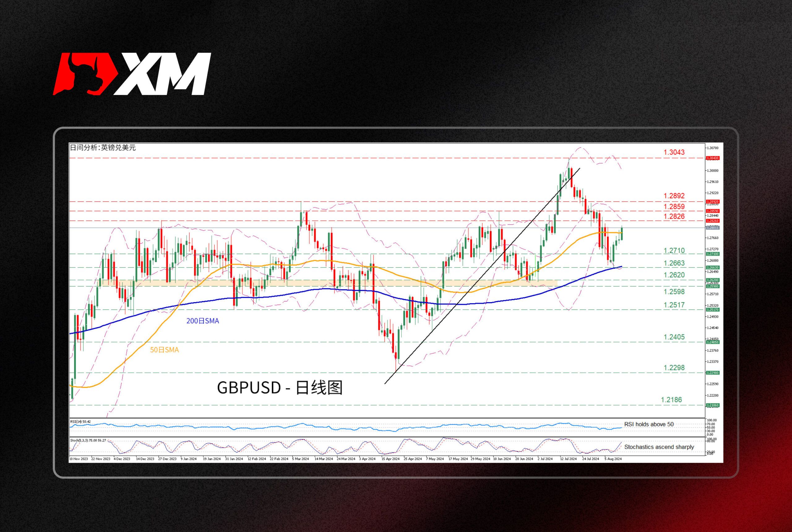
Task: Select the 'RSI holds above 50' annotation
Action: tap(649, 424)
